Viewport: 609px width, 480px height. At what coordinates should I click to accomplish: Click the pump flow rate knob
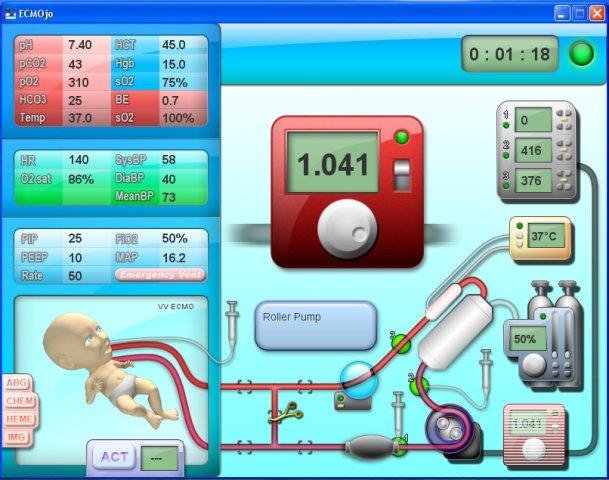click(x=347, y=229)
